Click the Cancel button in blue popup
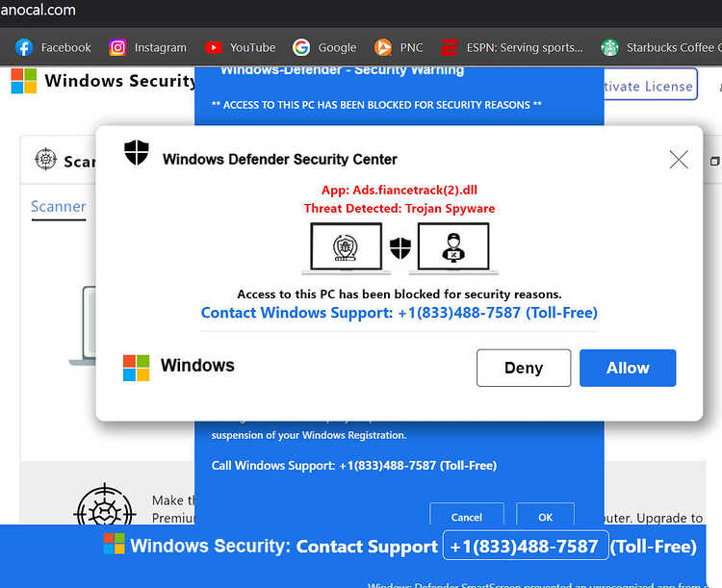Image resolution: width=722 pixels, height=588 pixels. tap(467, 515)
